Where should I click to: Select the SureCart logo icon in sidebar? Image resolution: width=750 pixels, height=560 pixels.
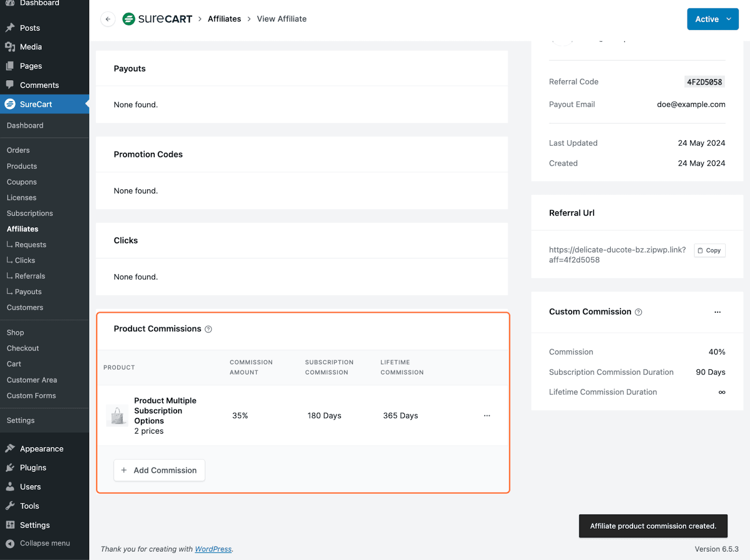click(x=10, y=104)
